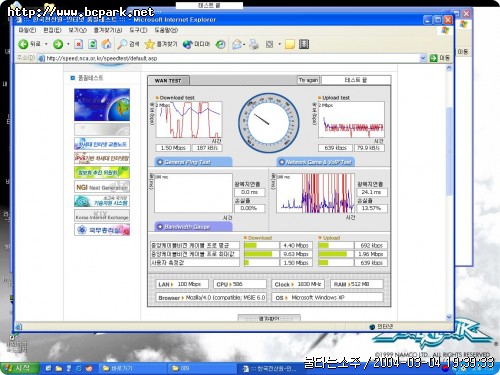Viewport: 500px width, 375px height.
Task: Expand the address bar URL dropdown
Action: (423, 58)
